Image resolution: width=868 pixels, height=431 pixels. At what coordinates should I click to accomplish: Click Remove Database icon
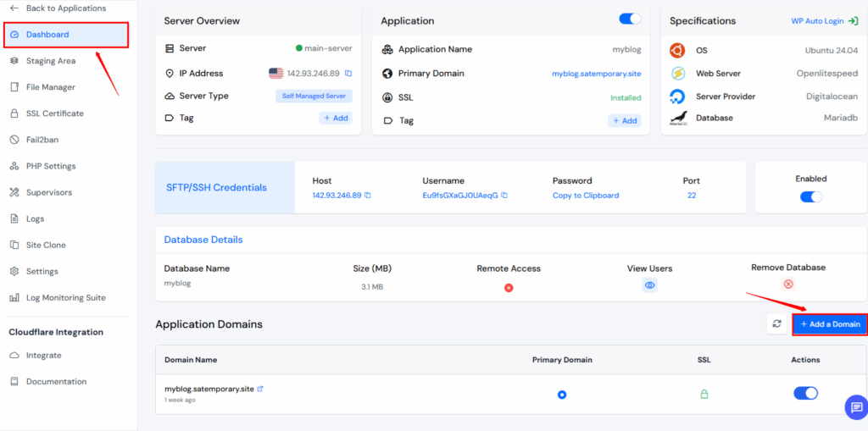[x=788, y=284]
